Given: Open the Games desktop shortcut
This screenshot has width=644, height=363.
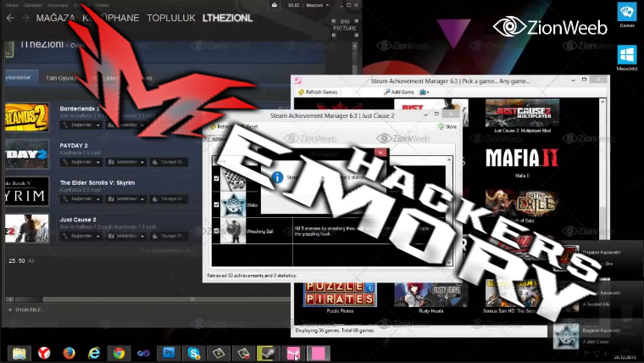Looking at the screenshot, I should [x=627, y=14].
